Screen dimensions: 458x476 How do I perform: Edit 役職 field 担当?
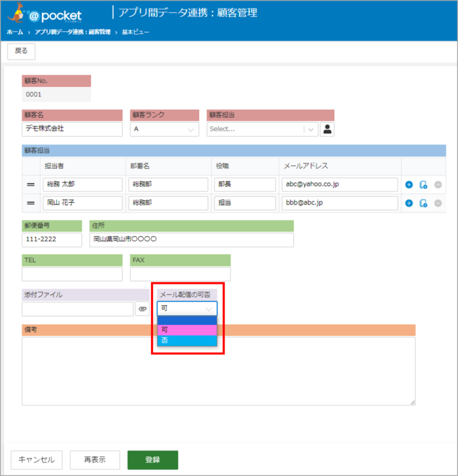(x=245, y=203)
